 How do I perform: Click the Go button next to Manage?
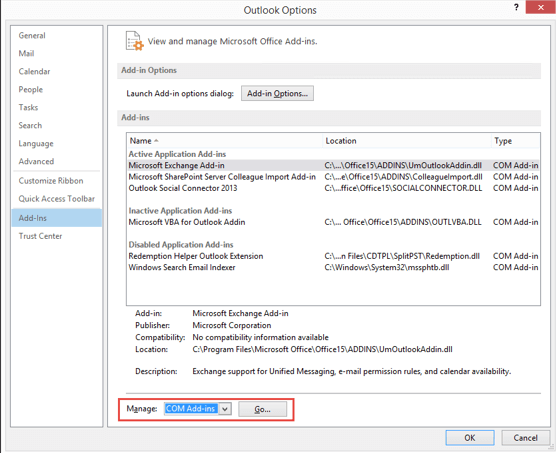262,409
